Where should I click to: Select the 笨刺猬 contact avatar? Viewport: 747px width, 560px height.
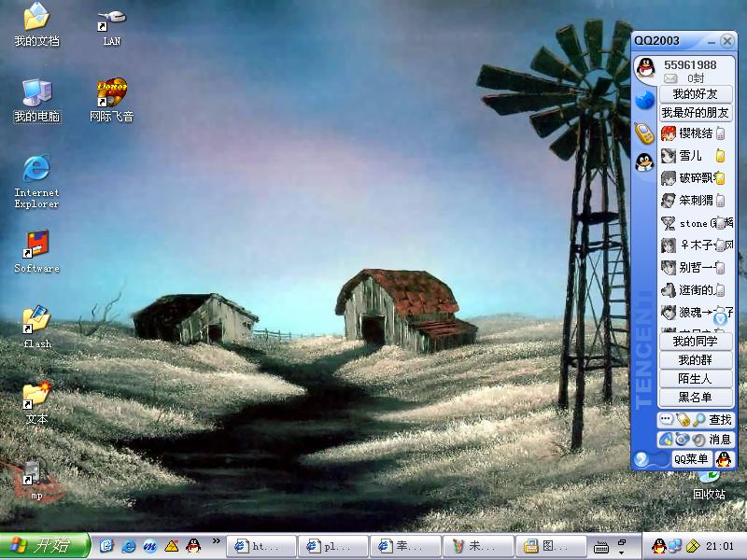coord(669,201)
